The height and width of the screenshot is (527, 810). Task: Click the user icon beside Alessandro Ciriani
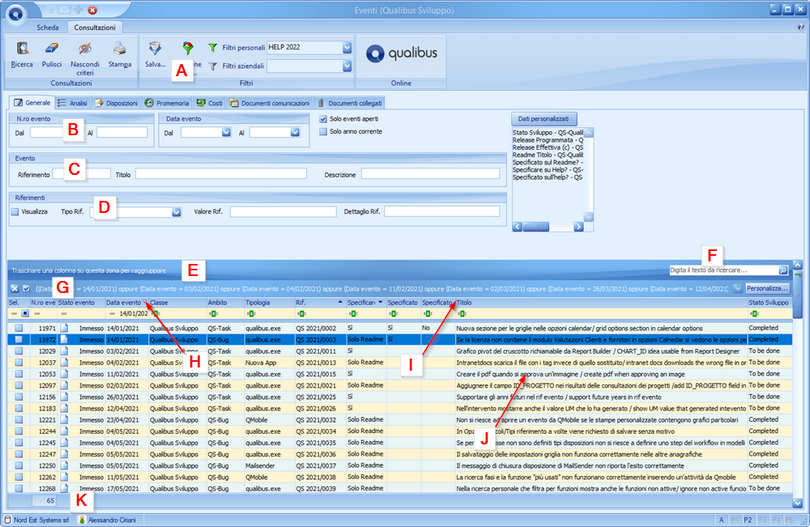tap(82, 520)
